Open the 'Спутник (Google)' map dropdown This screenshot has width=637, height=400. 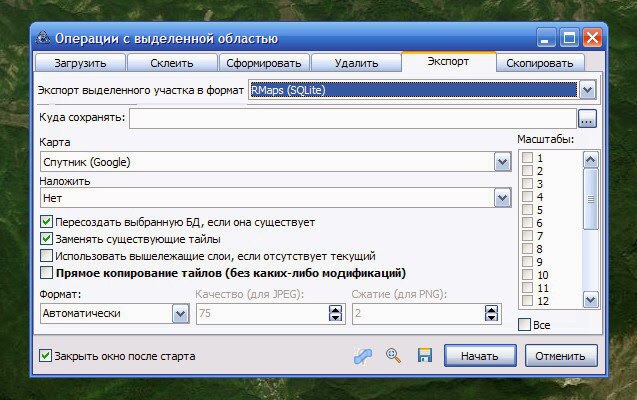point(502,162)
